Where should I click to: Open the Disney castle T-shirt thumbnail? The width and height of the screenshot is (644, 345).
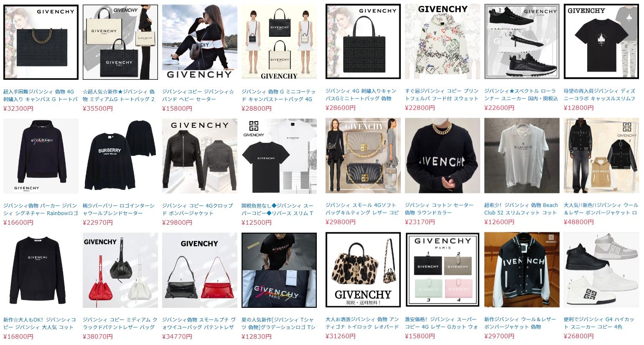point(601,42)
